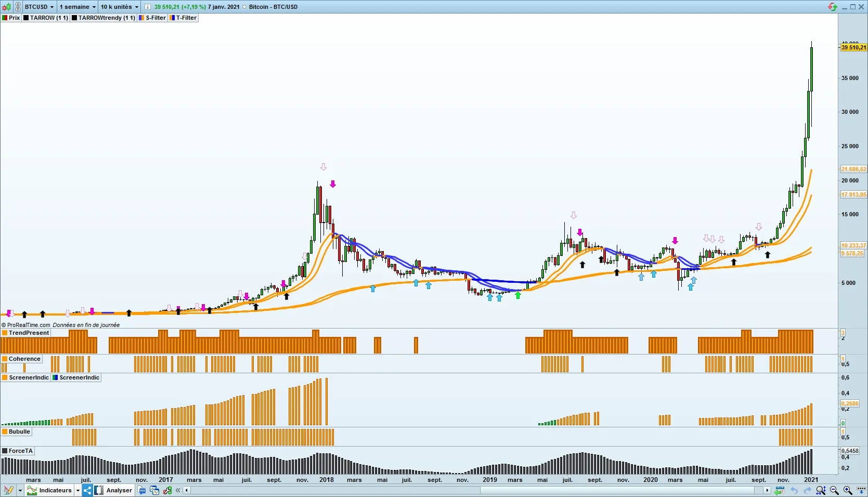Click the Prix indicator label
This screenshot has height=497, width=868.
click(x=11, y=18)
